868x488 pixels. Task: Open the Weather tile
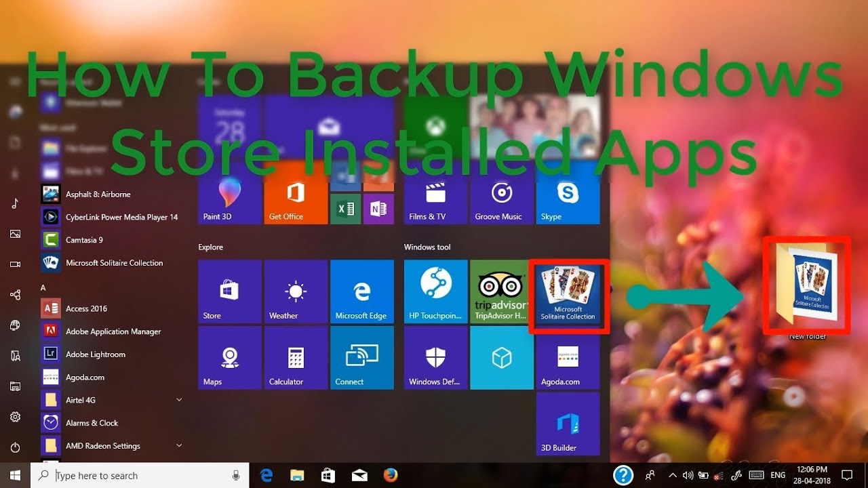coord(296,291)
